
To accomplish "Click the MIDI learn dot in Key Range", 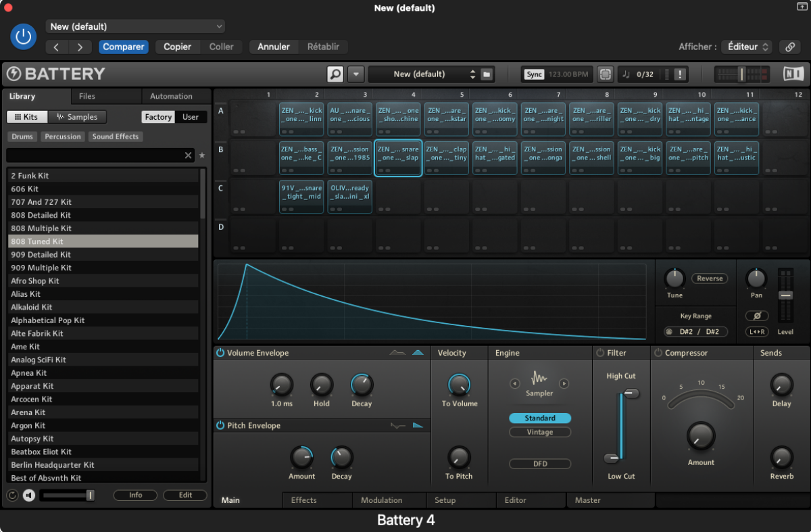I will tap(669, 332).
